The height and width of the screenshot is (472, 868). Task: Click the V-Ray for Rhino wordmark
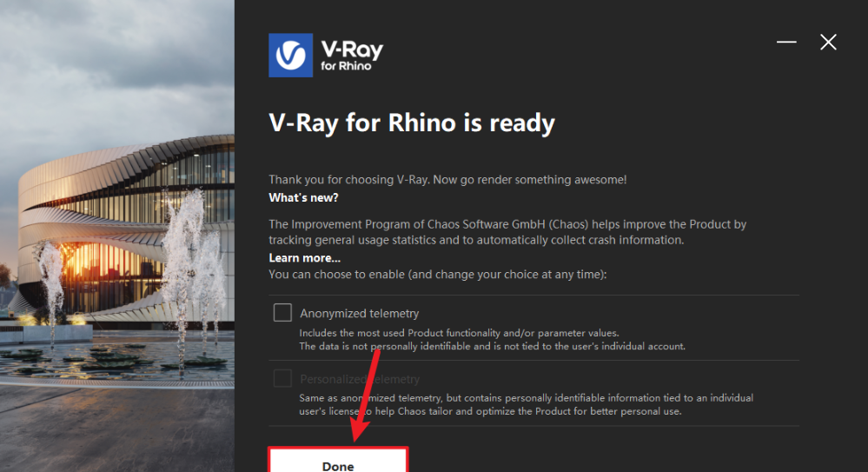pyautogui.click(x=352, y=56)
